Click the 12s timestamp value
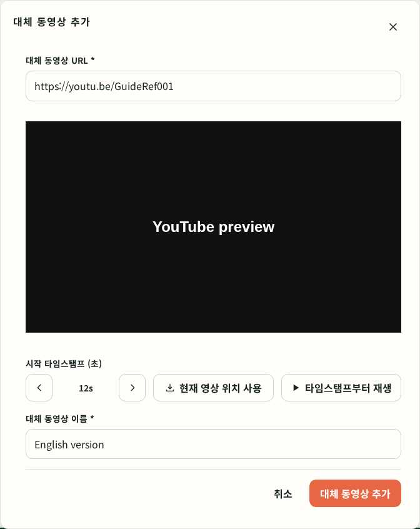The width and height of the screenshot is (420, 529). coord(86,388)
